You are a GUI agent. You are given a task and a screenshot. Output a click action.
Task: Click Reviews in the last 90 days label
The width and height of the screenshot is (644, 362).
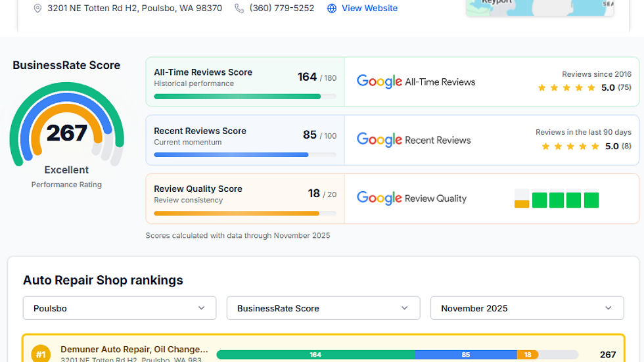[584, 132]
